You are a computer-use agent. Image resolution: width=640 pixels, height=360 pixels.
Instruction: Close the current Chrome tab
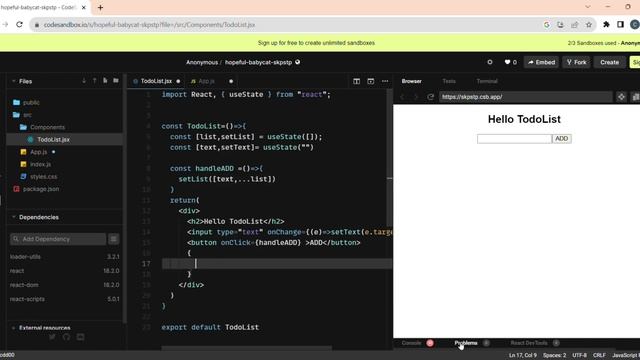point(84,7)
